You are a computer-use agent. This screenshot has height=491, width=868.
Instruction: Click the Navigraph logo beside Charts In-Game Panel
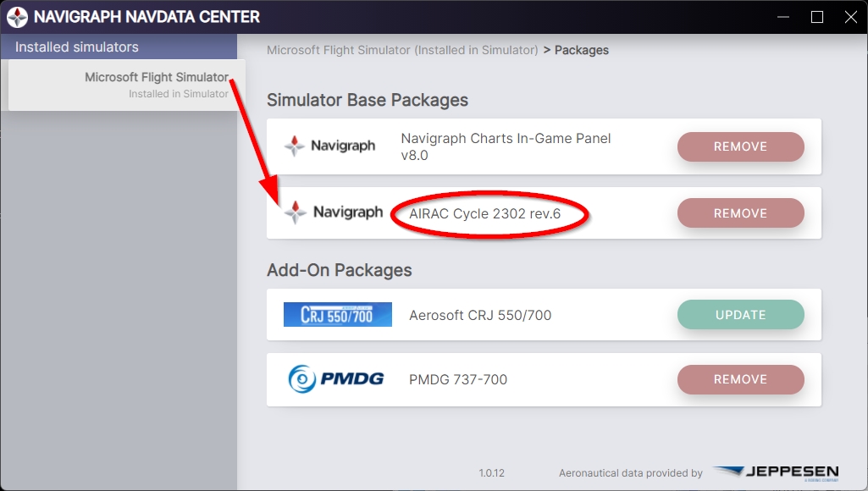[x=330, y=146]
